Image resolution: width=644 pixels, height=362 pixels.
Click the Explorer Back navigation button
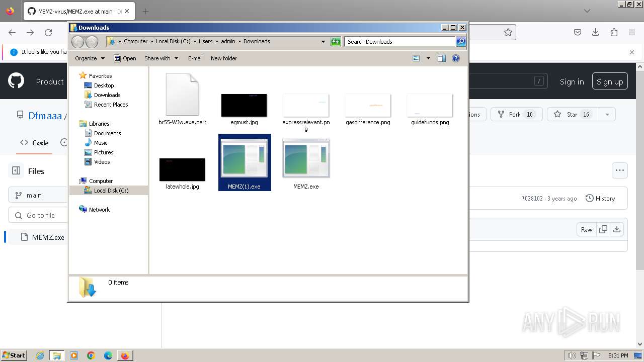[x=77, y=42]
